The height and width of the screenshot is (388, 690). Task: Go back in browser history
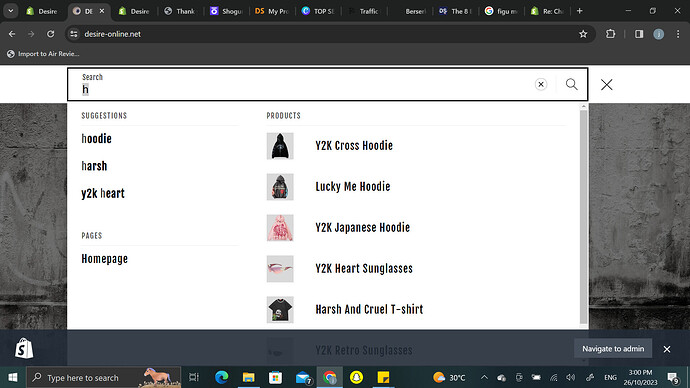12,34
